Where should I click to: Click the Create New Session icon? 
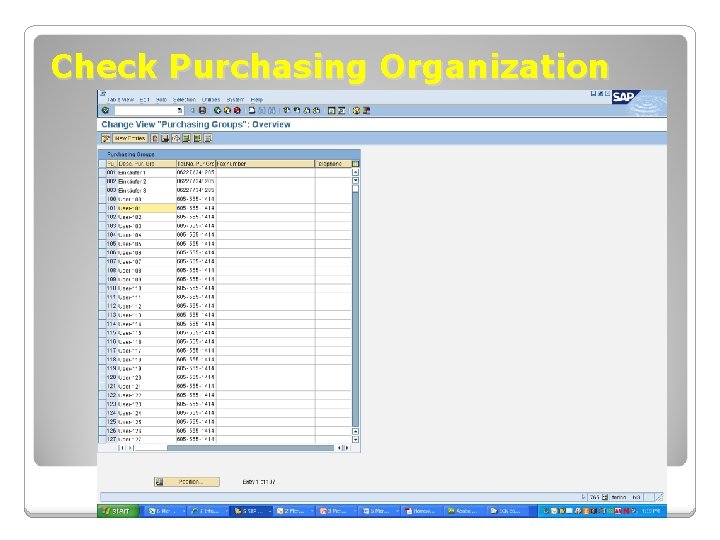tap(331, 110)
